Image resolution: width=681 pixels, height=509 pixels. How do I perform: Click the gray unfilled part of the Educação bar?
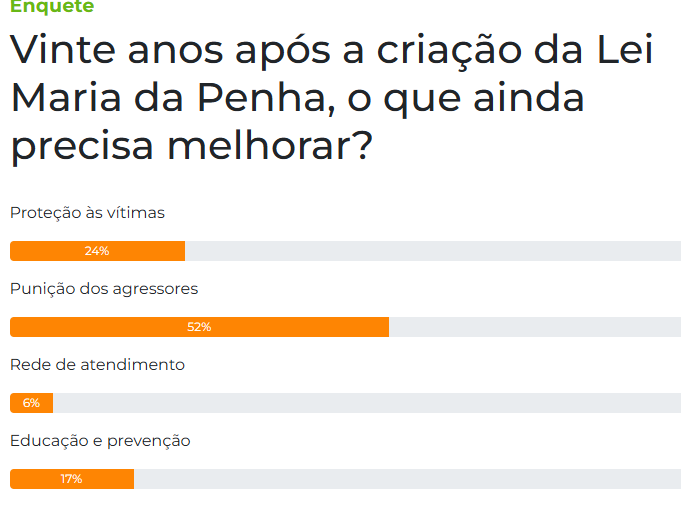coord(407,479)
